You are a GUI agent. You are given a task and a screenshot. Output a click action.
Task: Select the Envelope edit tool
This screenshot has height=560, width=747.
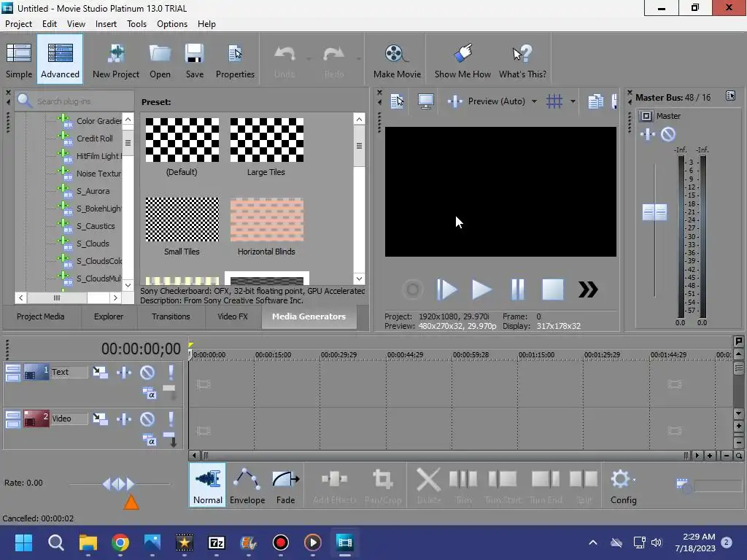[x=247, y=485]
